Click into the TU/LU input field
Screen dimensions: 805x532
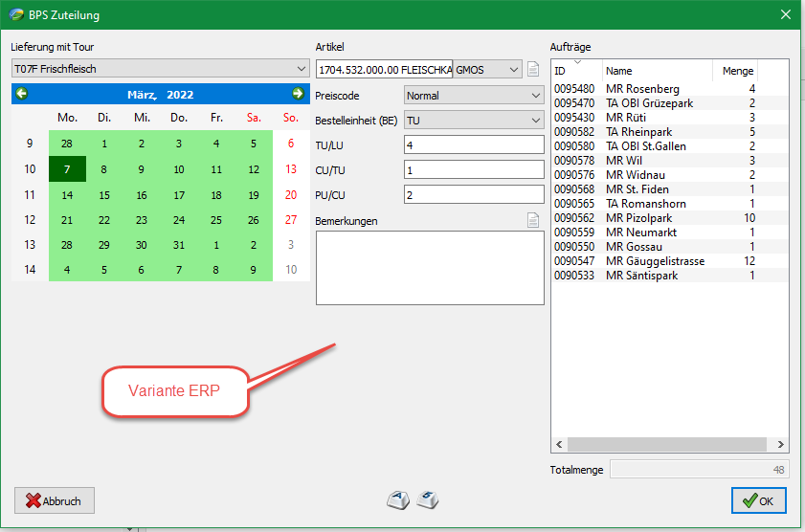coord(473,145)
